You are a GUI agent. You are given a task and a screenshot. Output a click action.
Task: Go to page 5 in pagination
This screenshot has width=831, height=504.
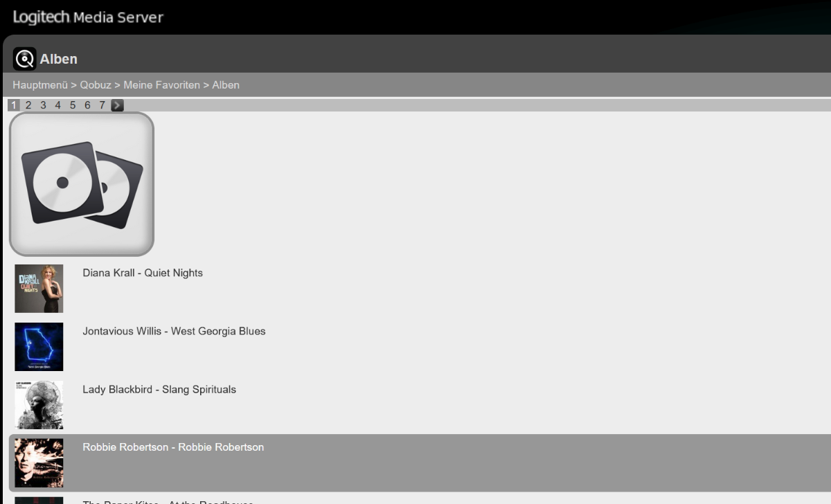coord(73,105)
